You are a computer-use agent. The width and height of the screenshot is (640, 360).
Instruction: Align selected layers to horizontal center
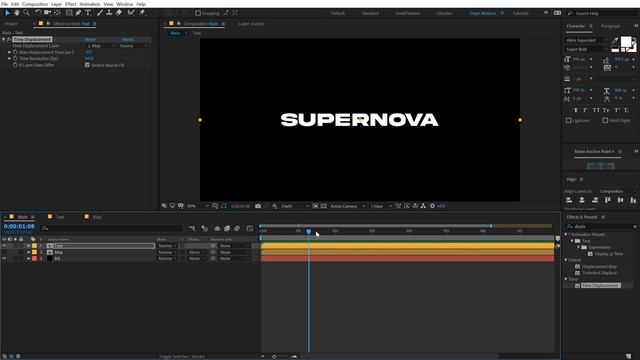(582, 200)
